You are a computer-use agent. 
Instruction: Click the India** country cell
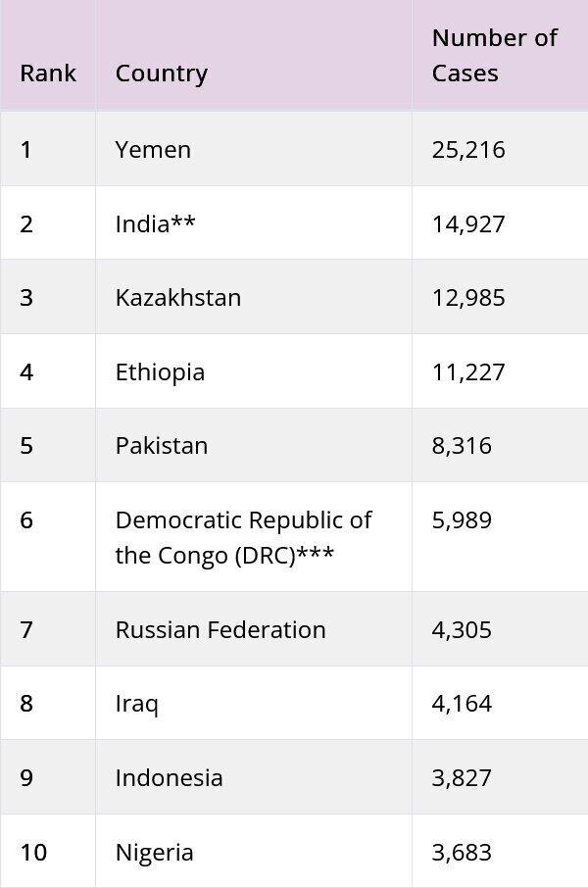[x=155, y=223]
